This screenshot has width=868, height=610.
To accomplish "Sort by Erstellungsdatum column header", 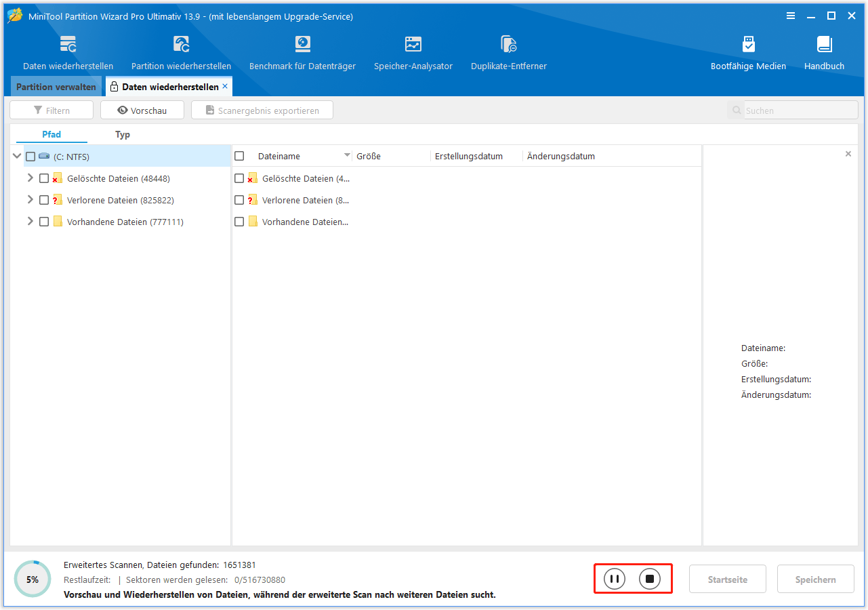I will (x=477, y=156).
